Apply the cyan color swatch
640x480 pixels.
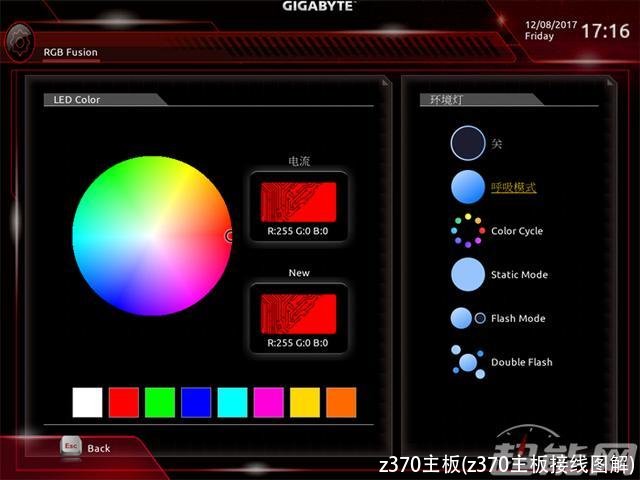point(233,402)
